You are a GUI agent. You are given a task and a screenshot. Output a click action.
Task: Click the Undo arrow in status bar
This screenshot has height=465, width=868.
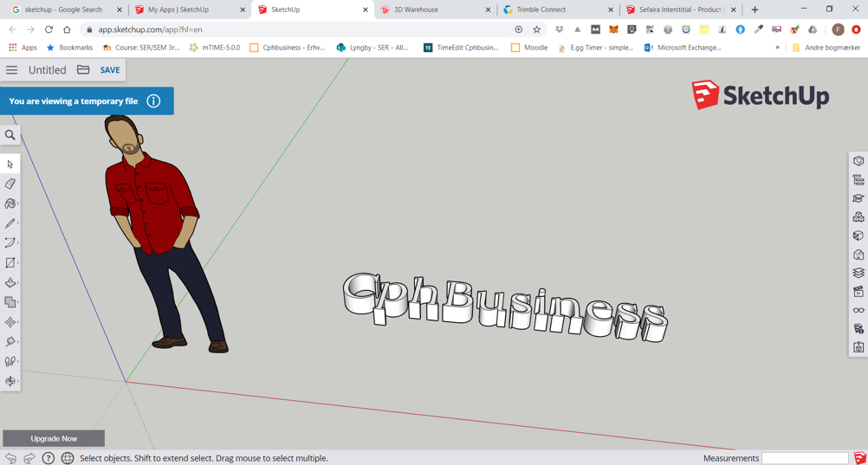click(x=11, y=458)
